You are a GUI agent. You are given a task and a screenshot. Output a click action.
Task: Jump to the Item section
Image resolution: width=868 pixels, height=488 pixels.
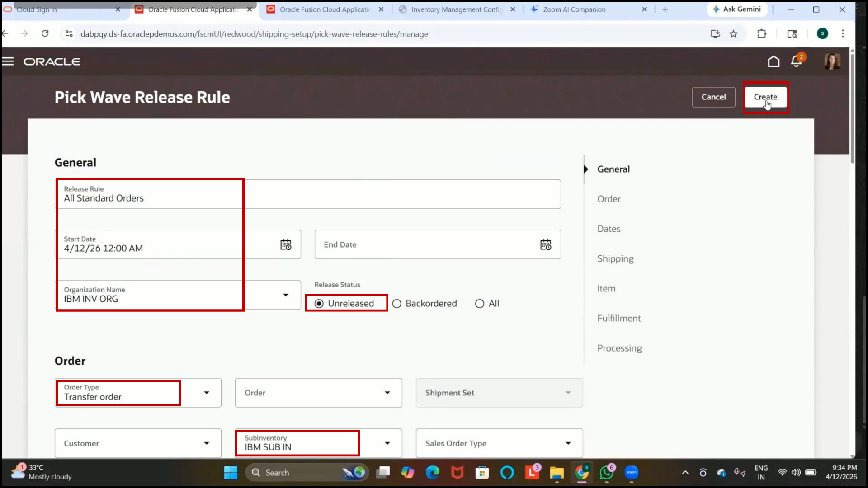coord(606,288)
